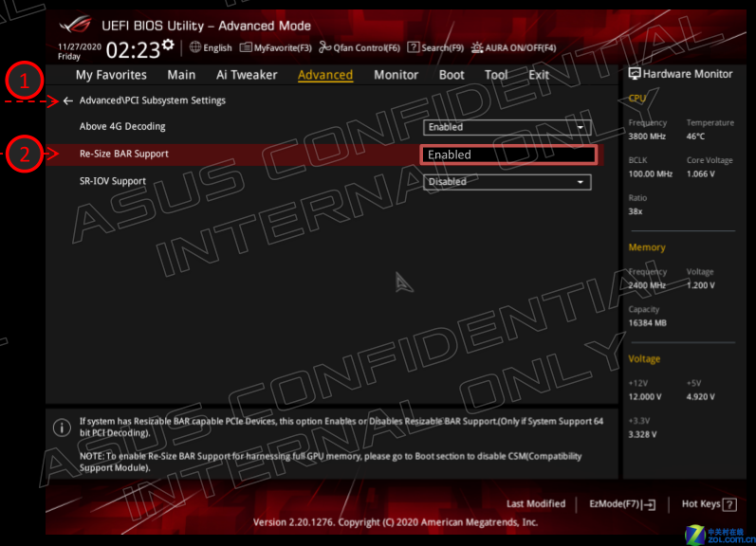756x546 pixels.
Task: Open MyFavorite(F3)
Action: pos(283,48)
